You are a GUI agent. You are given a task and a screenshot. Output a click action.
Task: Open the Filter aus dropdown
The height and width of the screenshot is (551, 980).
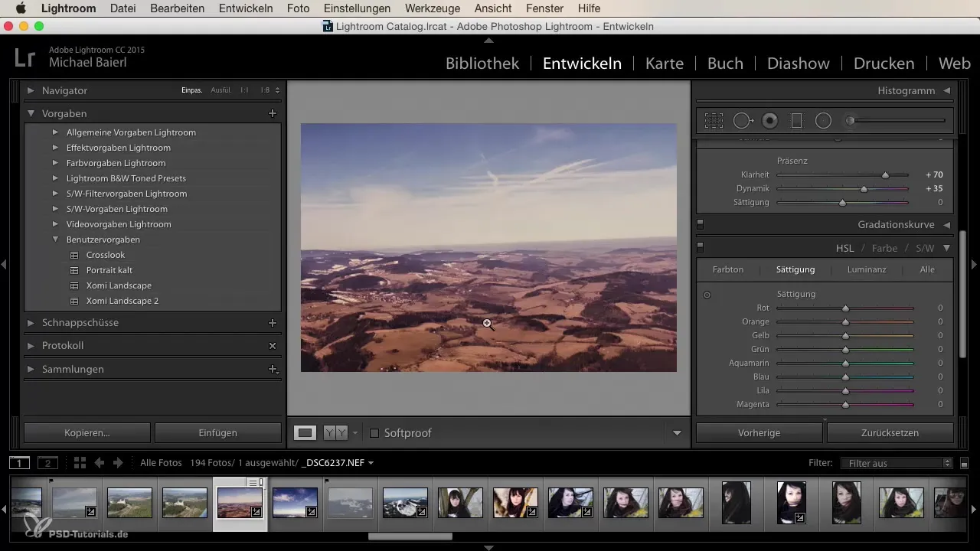896,463
